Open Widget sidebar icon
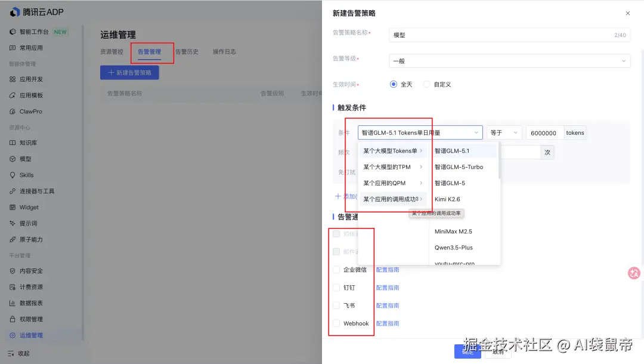The image size is (644, 364). tap(13, 208)
